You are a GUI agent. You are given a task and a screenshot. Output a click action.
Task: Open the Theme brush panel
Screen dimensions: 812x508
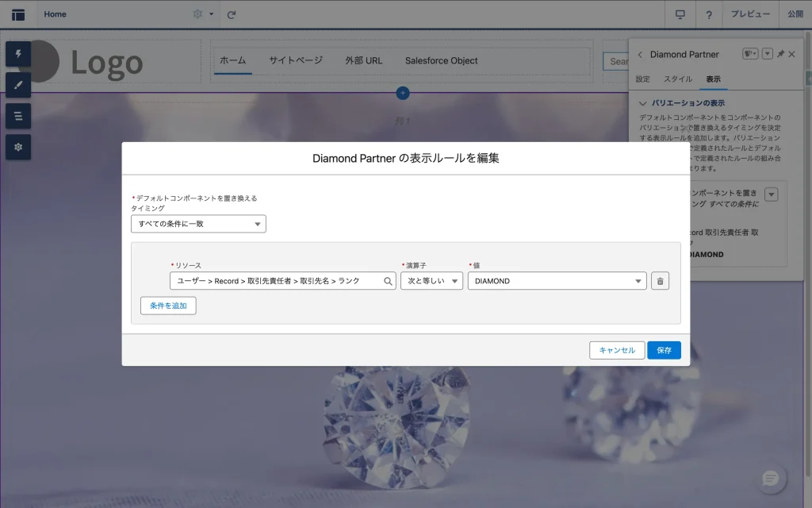click(x=18, y=85)
